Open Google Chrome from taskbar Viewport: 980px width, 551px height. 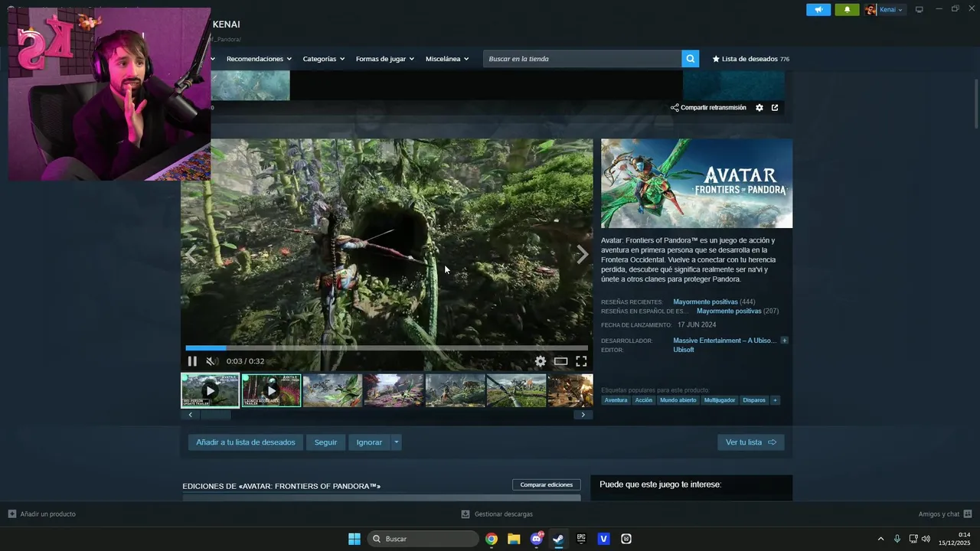(x=492, y=539)
